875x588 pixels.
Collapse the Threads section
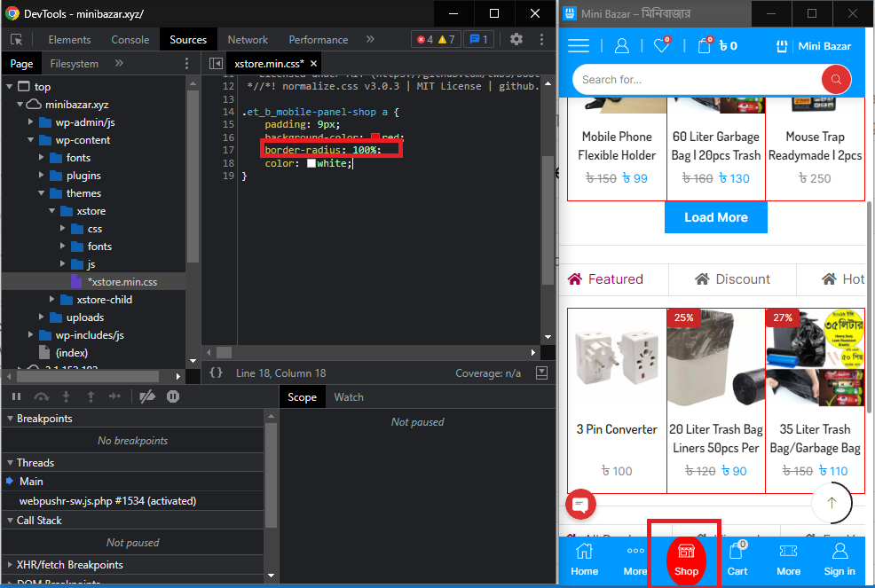click(x=10, y=463)
